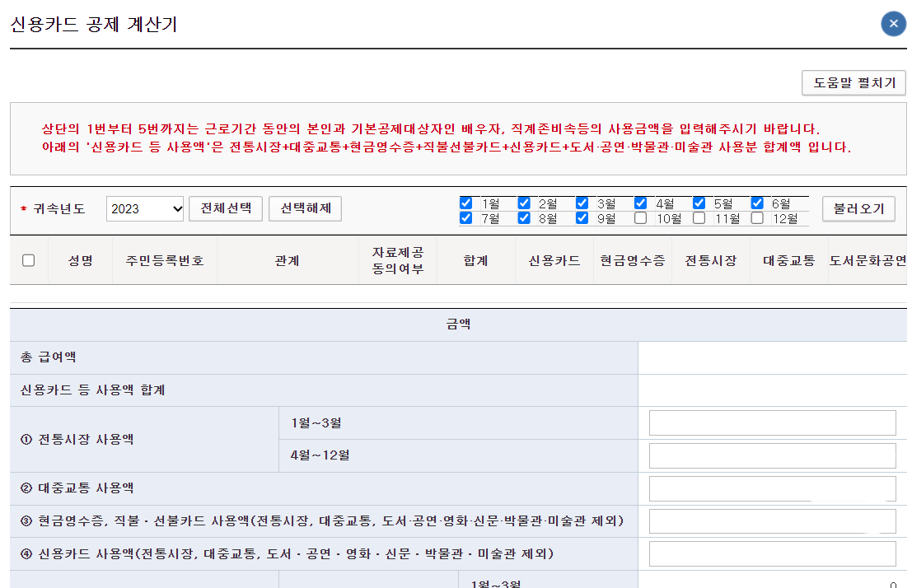Uncheck the 5월 checkbox

pyautogui.click(x=699, y=203)
